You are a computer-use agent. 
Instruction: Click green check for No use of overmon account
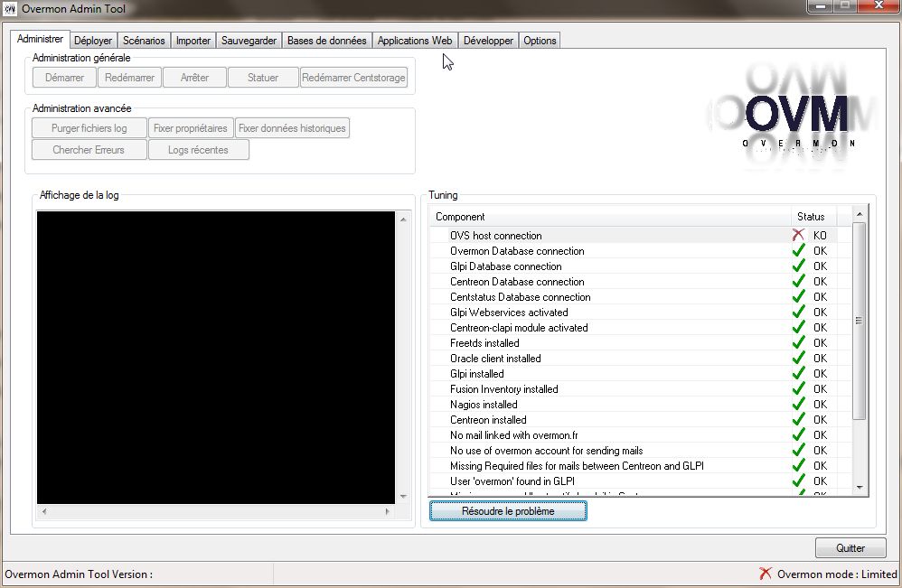798,450
